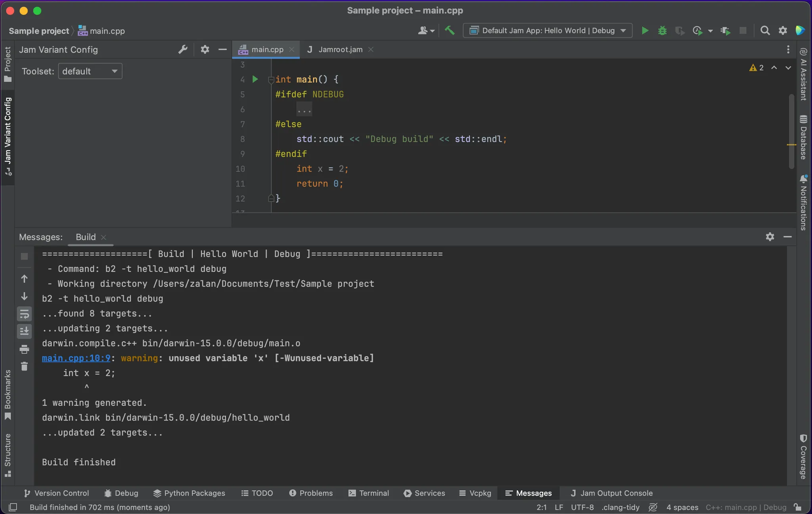Open IDE settings gear in toolbar
The image size is (812, 514).
pos(783,31)
